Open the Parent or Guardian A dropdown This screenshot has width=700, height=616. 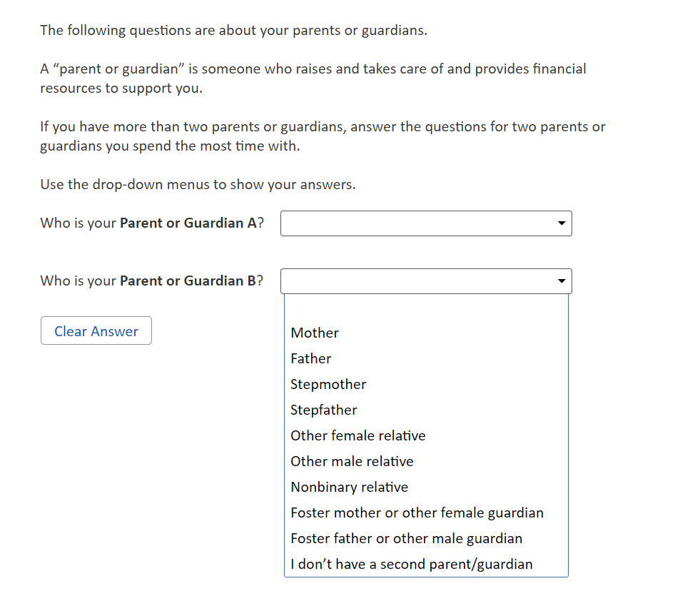coord(425,223)
